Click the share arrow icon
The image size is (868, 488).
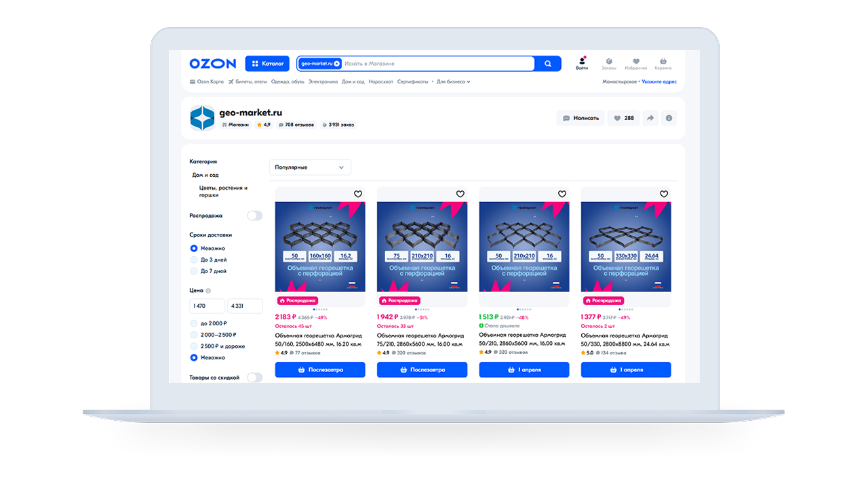pos(650,118)
